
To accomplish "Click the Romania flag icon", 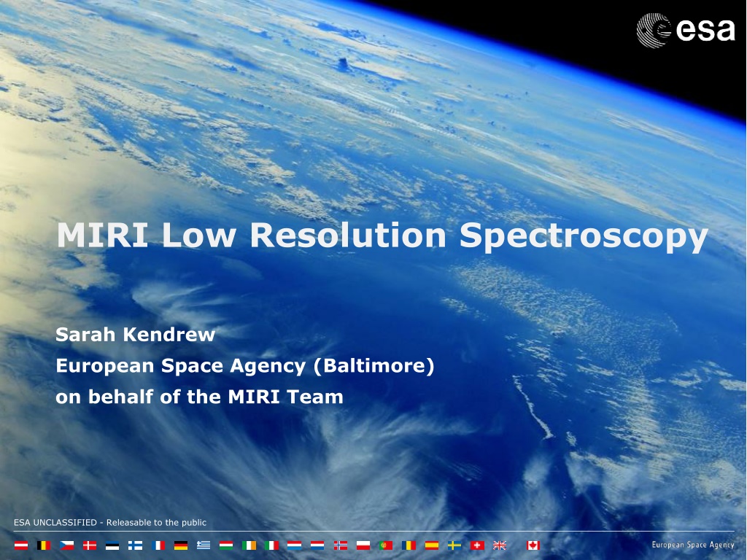I will [409, 545].
